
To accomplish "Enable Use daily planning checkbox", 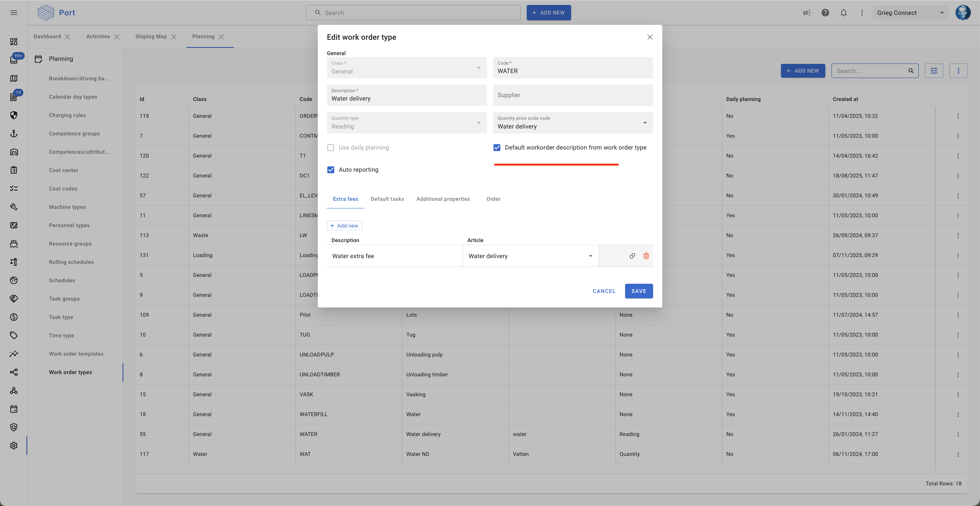I will click(x=331, y=148).
